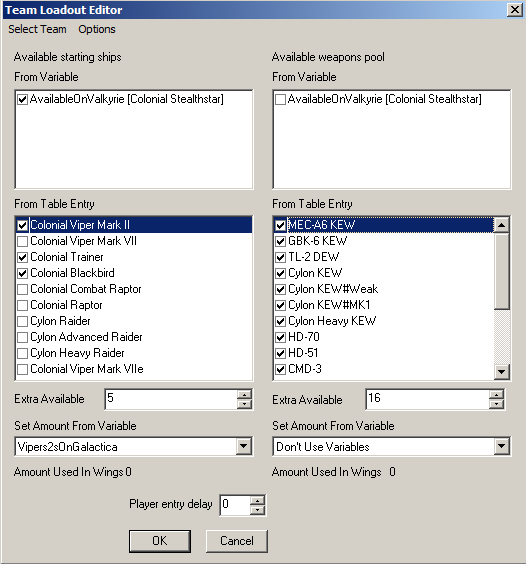Increase weapons Extra Available with up arrow

click(x=496, y=395)
